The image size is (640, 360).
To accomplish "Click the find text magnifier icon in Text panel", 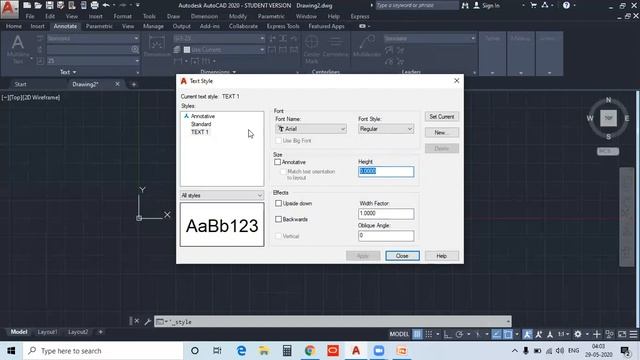I will point(135,49).
